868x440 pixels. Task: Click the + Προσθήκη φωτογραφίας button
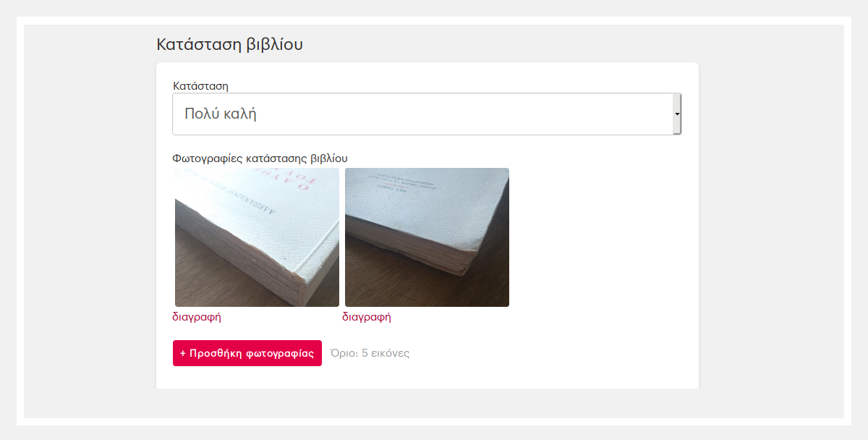point(247,353)
